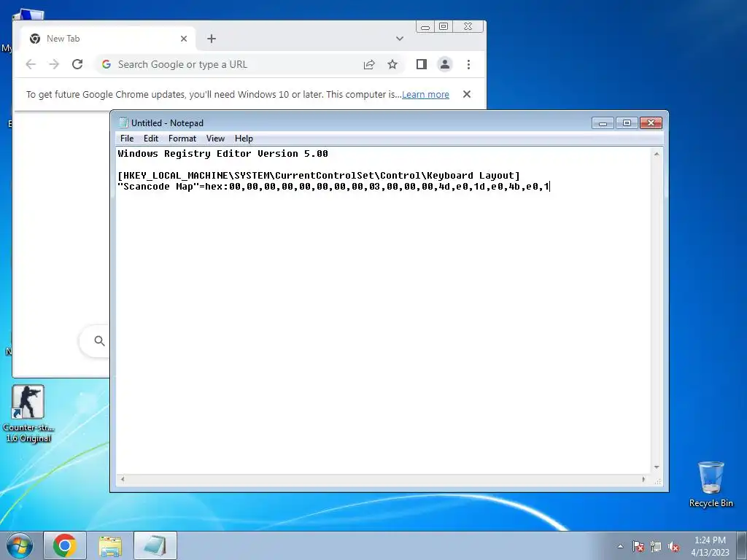747x560 pixels.
Task: Open Notepad's File menu
Action: 127,139
